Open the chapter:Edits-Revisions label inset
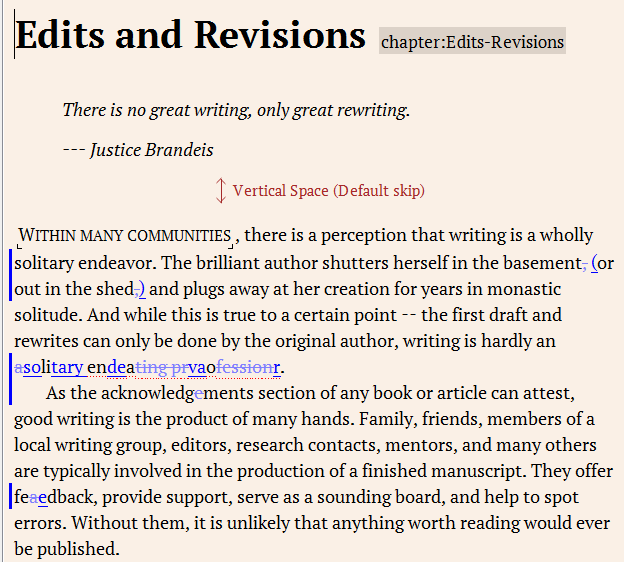The height and width of the screenshot is (562, 624). (x=472, y=42)
